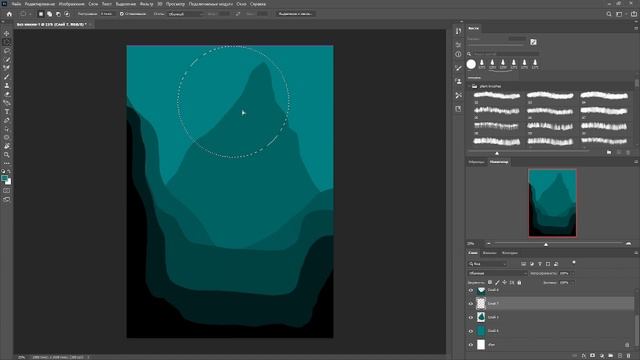Click the fx layer style icon
The height and width of the screenshot is (360, 640).
coord(584,356)
